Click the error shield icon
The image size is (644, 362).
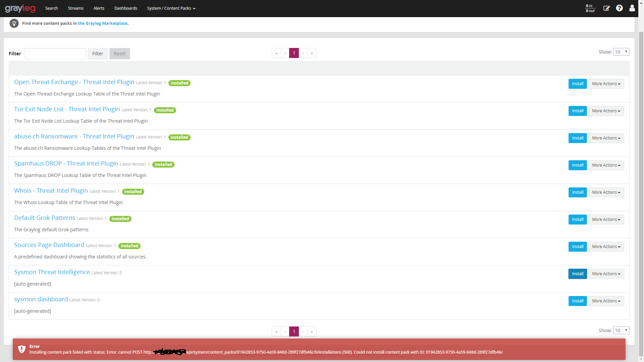pos(22,349)
